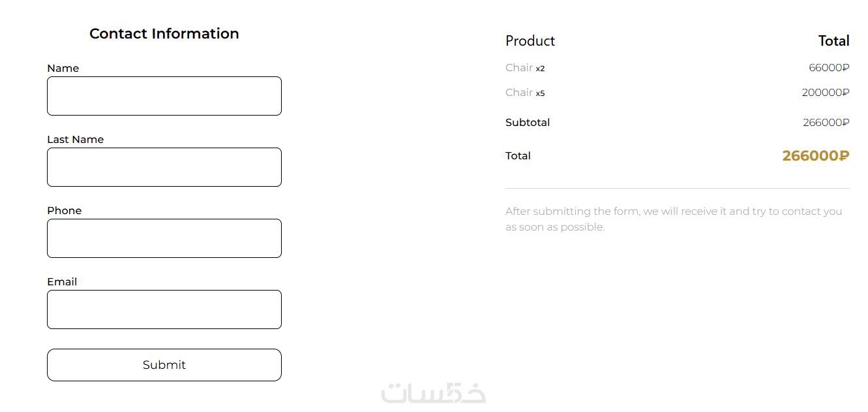Click the Contact Information heading
This screenshot has height=412, width=868.
pos(164,34)
